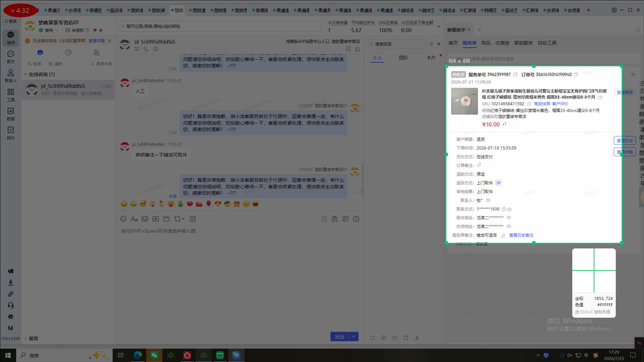
Task: Select the 团队 quick phrases tab
Action: tap(404, 58)
